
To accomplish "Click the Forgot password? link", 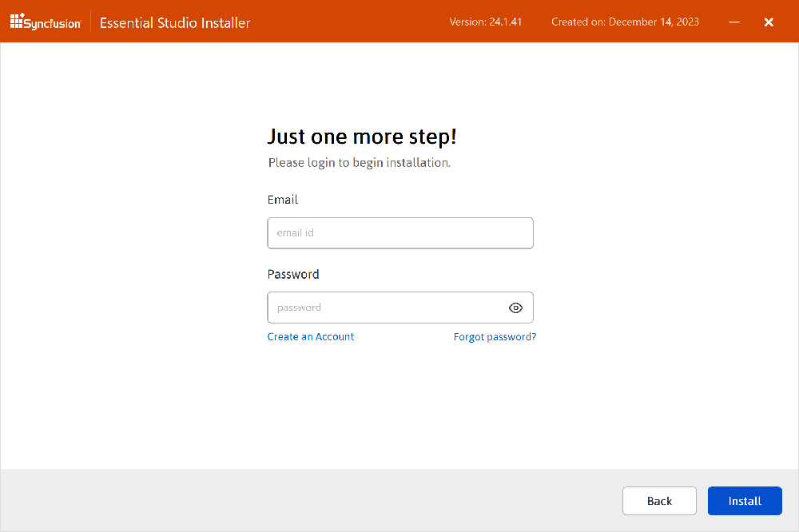I will point(495,336).
